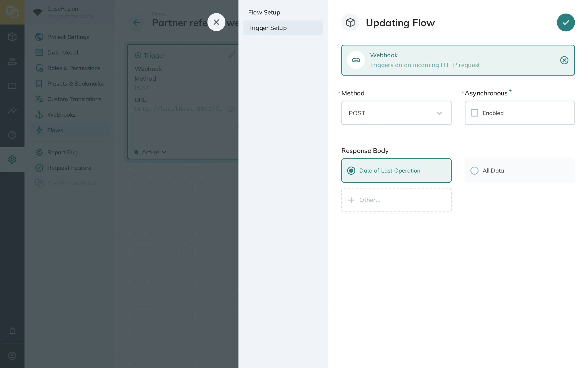The height and width of the screenshot is (368, 588).
Task: Click the CaseFusion project name
Action: click(63, 8)
